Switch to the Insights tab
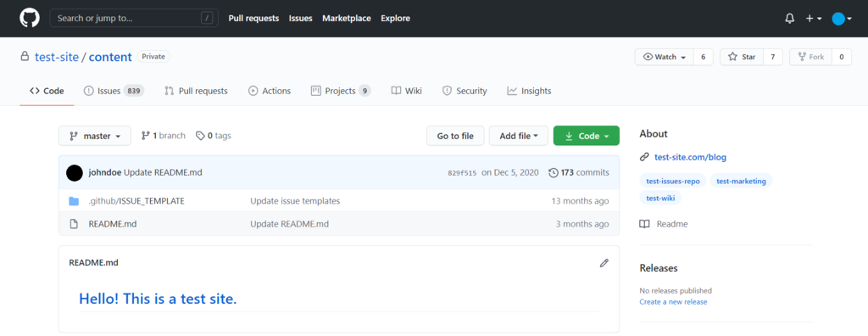Viewport: 868px width, 336px height. (x=529, y=91)
